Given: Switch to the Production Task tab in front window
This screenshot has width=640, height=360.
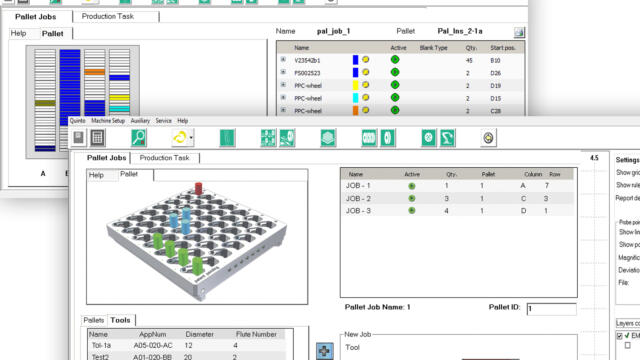Looking at the screenshot, I should (x=164, y=158).
